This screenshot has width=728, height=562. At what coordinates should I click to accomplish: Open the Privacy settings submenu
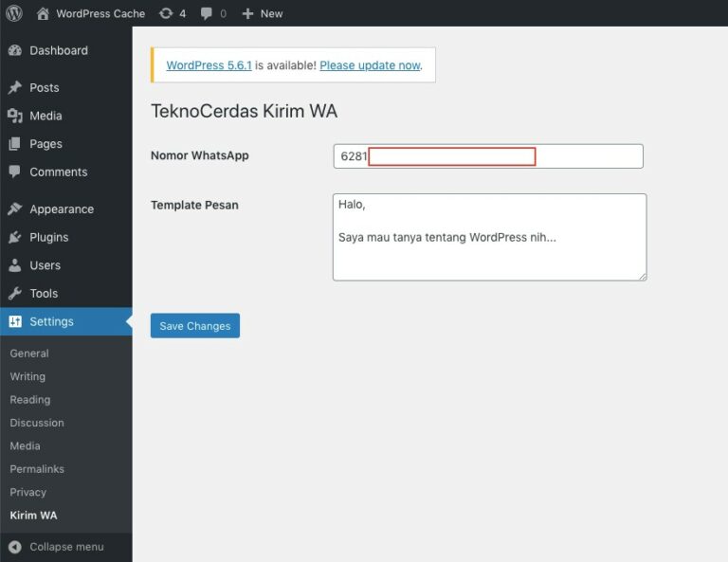27,493
